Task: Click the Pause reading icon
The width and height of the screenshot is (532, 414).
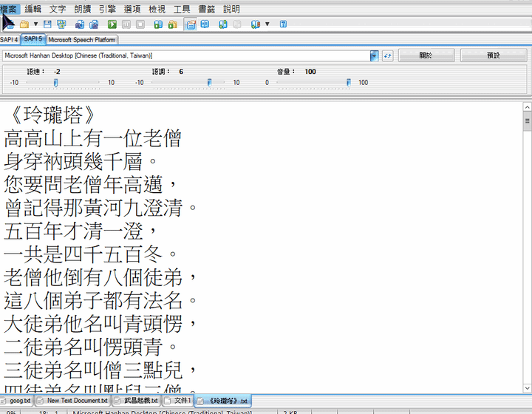Action: (126, 24)
